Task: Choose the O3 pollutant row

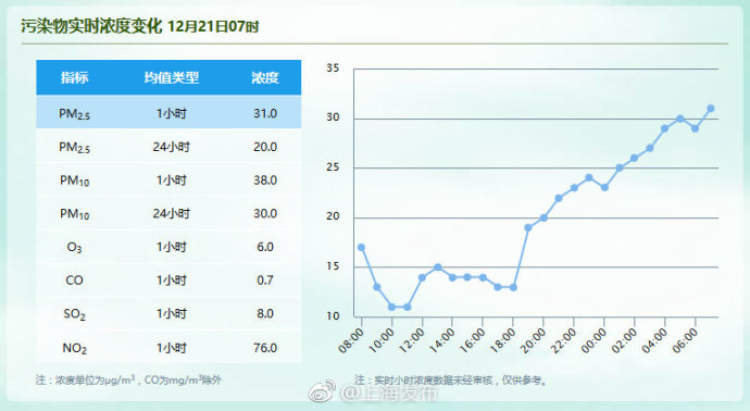Action: click(168, 247)
